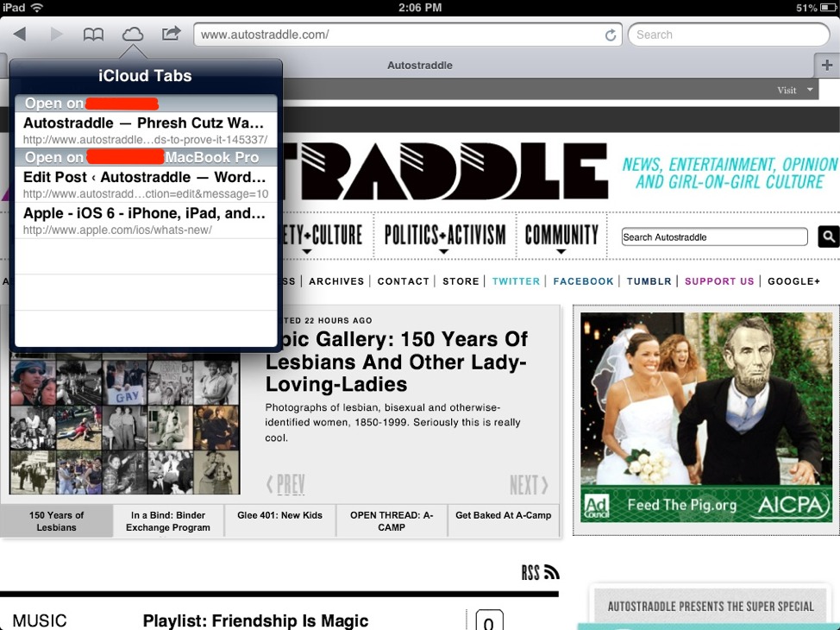The image size is (840, 630).
Task: Open a new tab with plus button
Action: click(x=826, y=66)
